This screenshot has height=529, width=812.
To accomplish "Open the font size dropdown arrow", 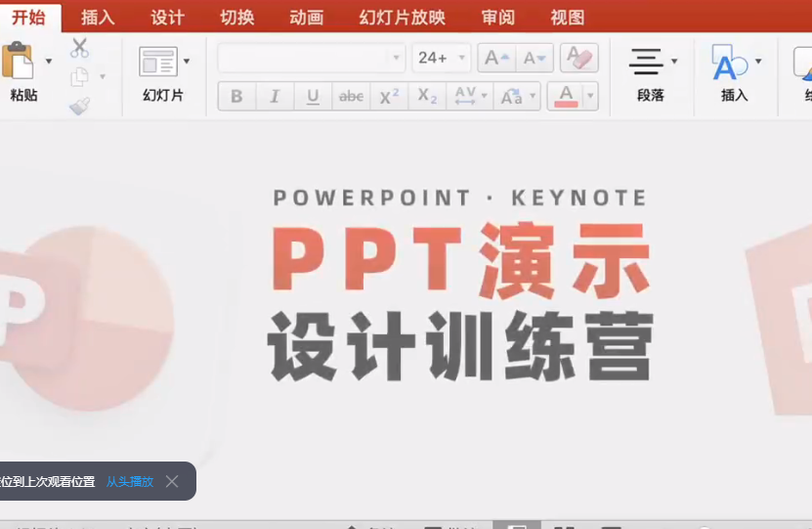I will coord(462,58).
